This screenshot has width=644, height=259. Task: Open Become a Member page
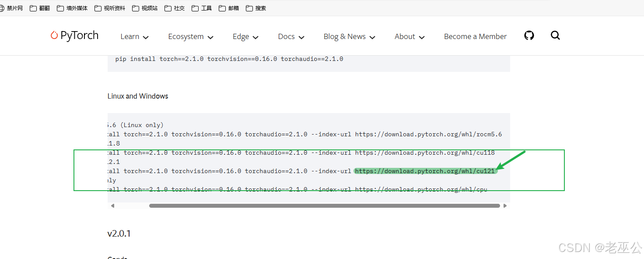click(475, 37)
